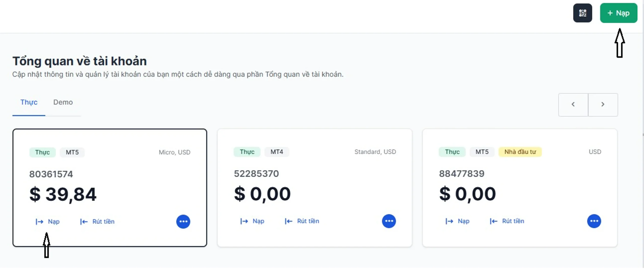
Task: Open the QR code scanner button
Action: [x=582, y=13]
